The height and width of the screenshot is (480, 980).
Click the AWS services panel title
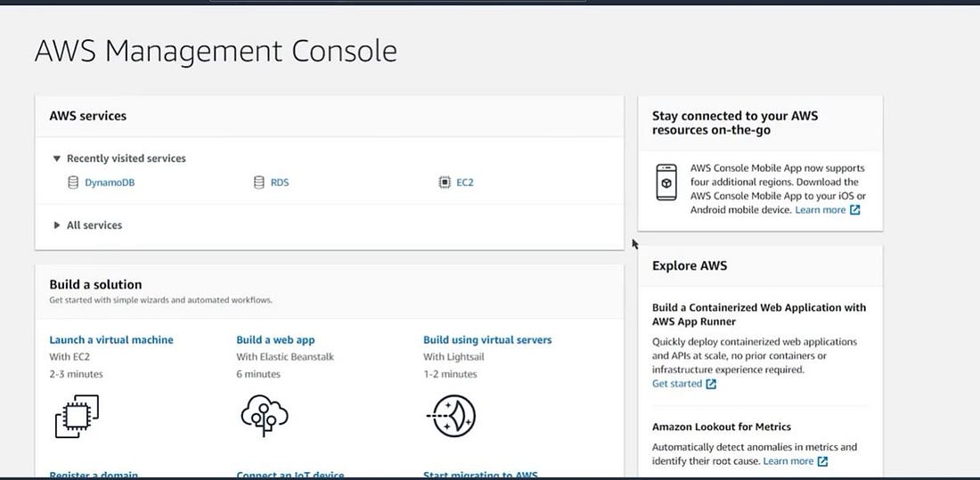point(88,116)
